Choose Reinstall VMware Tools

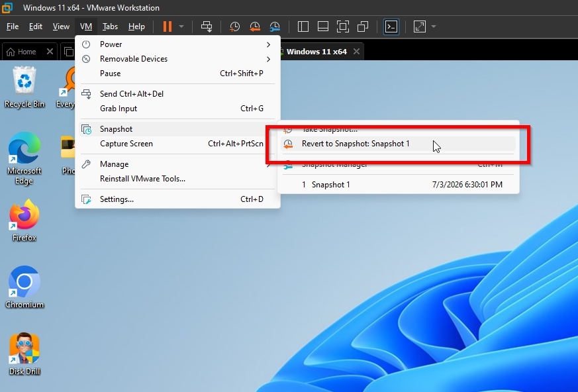pos(177,179)
